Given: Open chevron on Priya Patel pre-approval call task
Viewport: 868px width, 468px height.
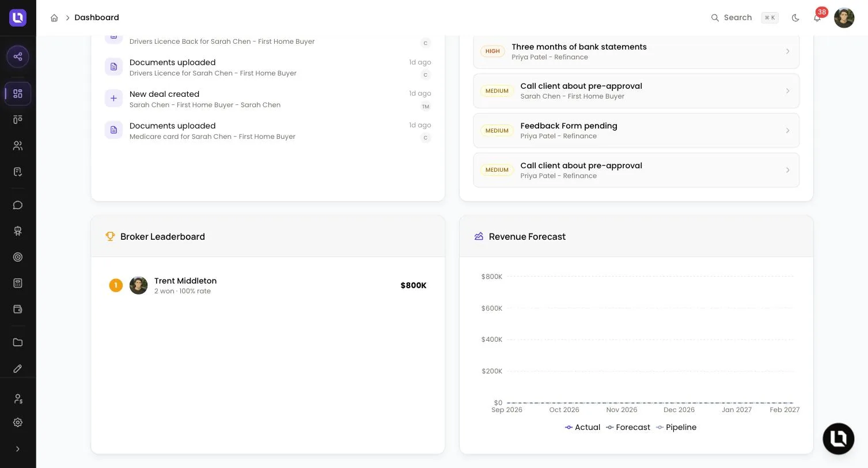Looking at the screenshot, I should point(787,170).
